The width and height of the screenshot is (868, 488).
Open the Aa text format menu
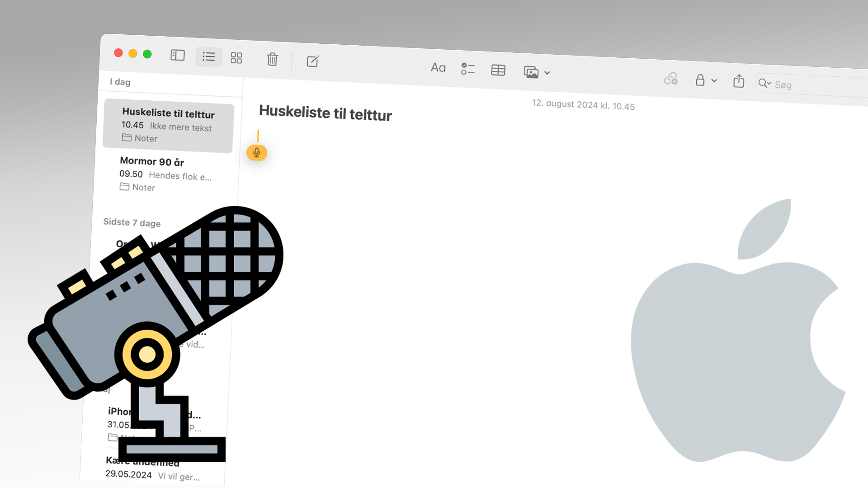[438, 68]
